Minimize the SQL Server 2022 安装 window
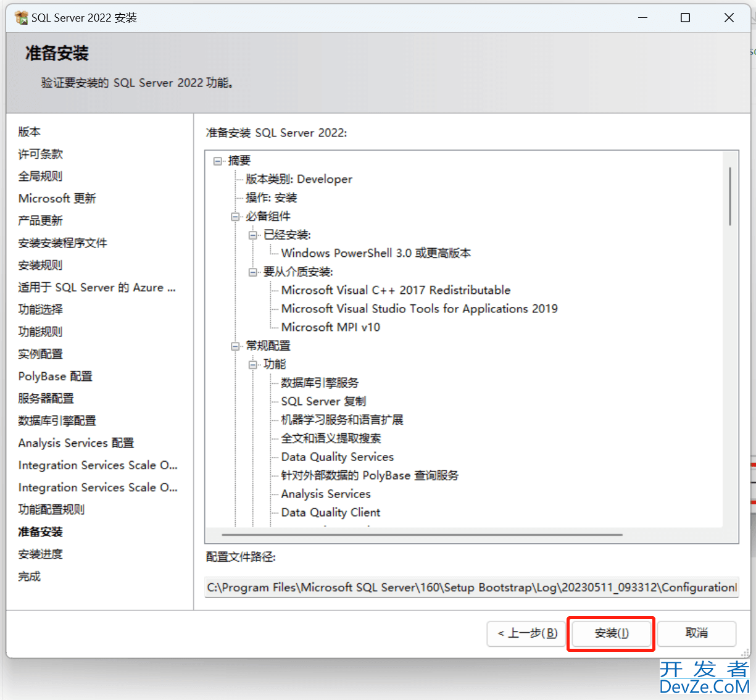The height and width of the screenshot is (700, 756). (642, 18)
